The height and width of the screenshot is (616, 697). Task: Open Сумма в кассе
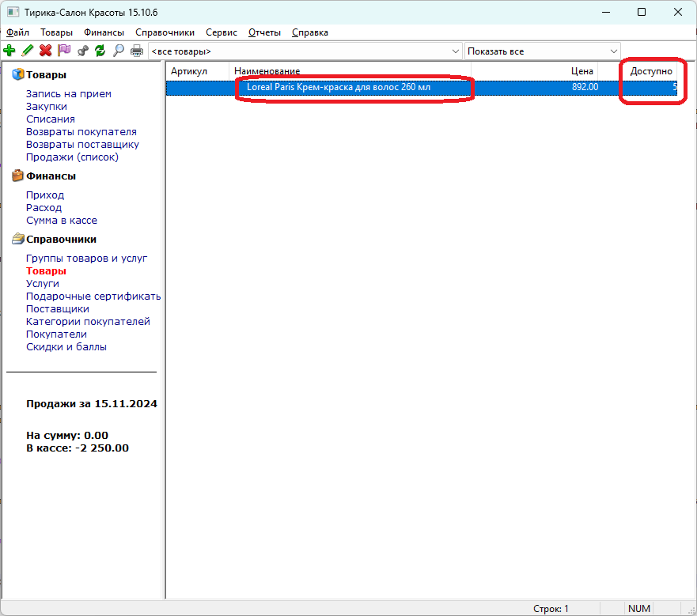62,221
